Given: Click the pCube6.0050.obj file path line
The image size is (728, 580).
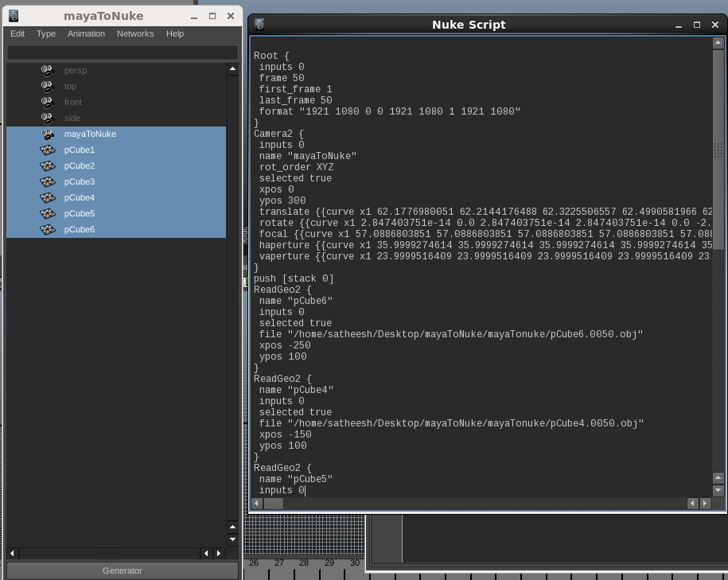Looking at the screenshot, I should (x=451, y=334).
